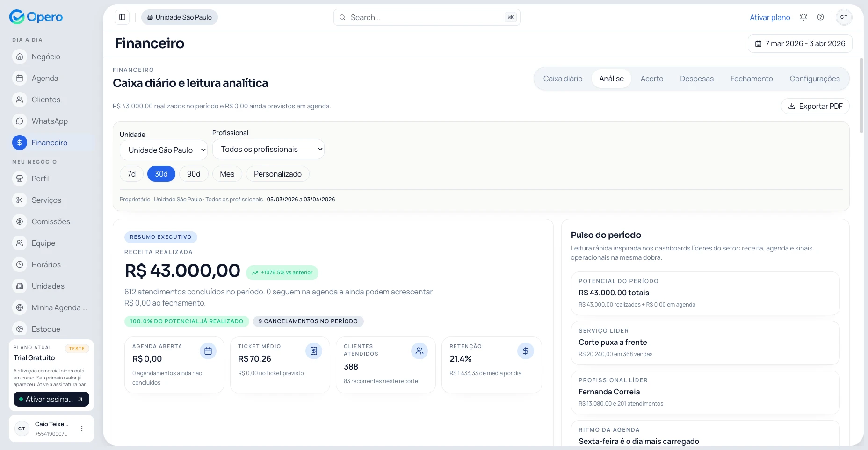Switch to the Despesas tab

[697, 79]
